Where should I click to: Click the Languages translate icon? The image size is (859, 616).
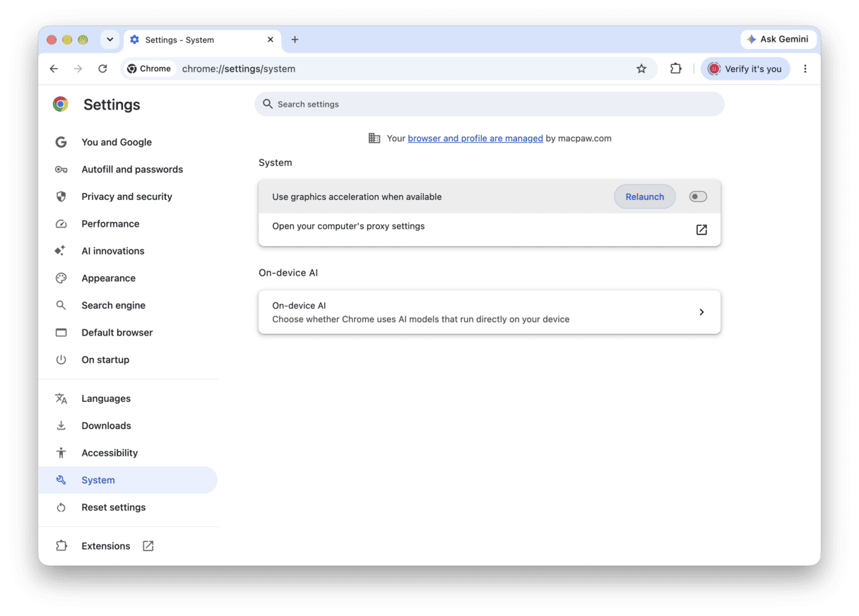tap(61, 398)
